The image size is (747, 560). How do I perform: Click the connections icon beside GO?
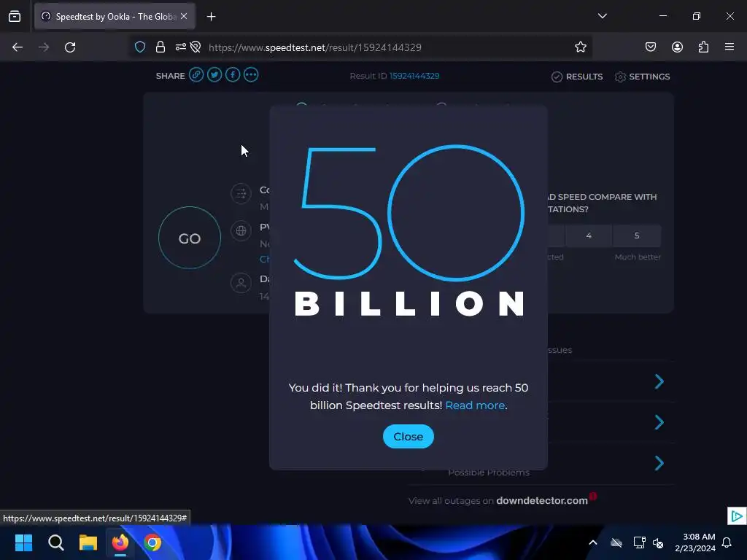coord(241,193)
